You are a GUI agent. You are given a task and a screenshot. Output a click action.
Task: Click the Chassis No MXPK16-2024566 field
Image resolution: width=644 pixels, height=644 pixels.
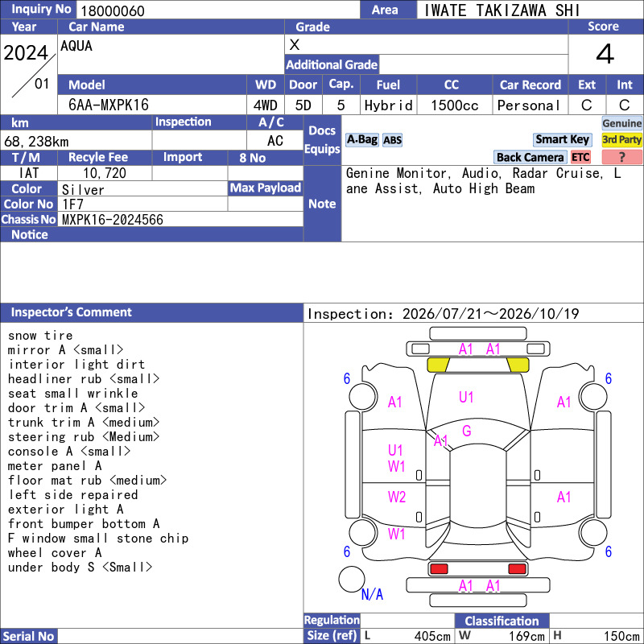point(180,220)
